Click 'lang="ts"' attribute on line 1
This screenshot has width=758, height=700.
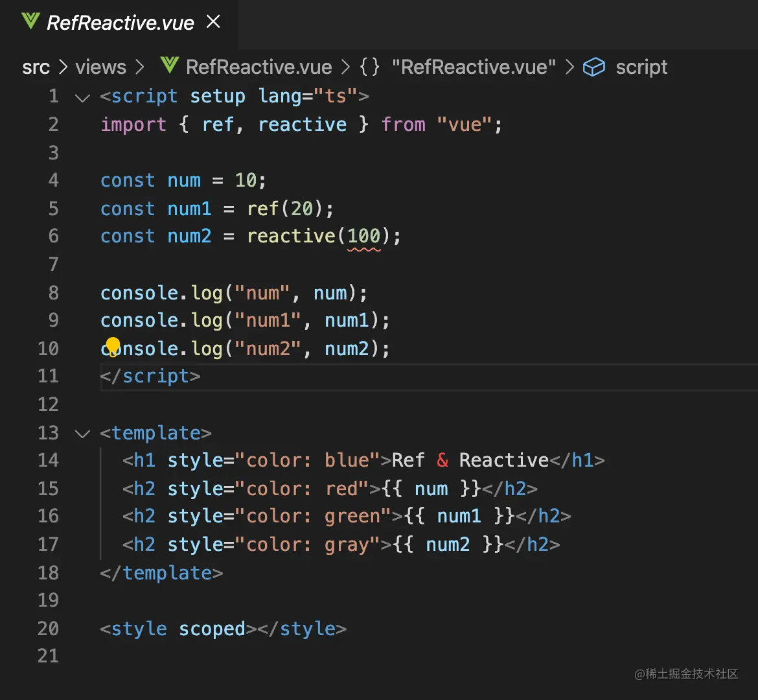coord(308,96)
